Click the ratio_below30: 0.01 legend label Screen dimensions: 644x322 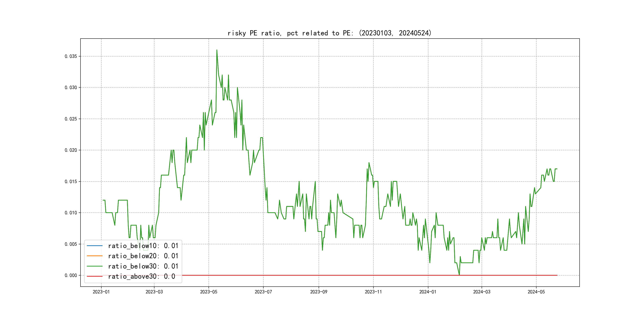pos(143,266)
